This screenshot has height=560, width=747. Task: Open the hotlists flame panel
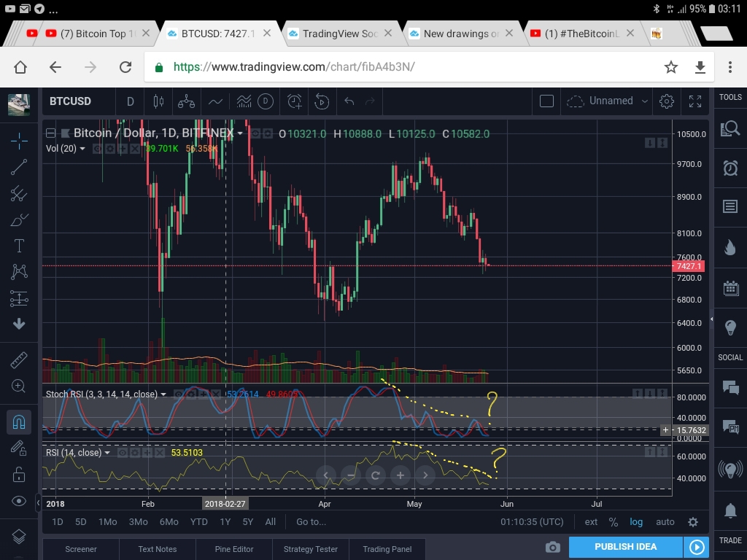click(x=730, y=247)
